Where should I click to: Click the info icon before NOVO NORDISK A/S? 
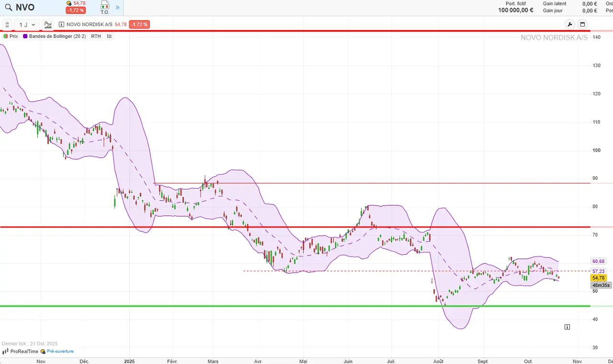tap(62, 24)
